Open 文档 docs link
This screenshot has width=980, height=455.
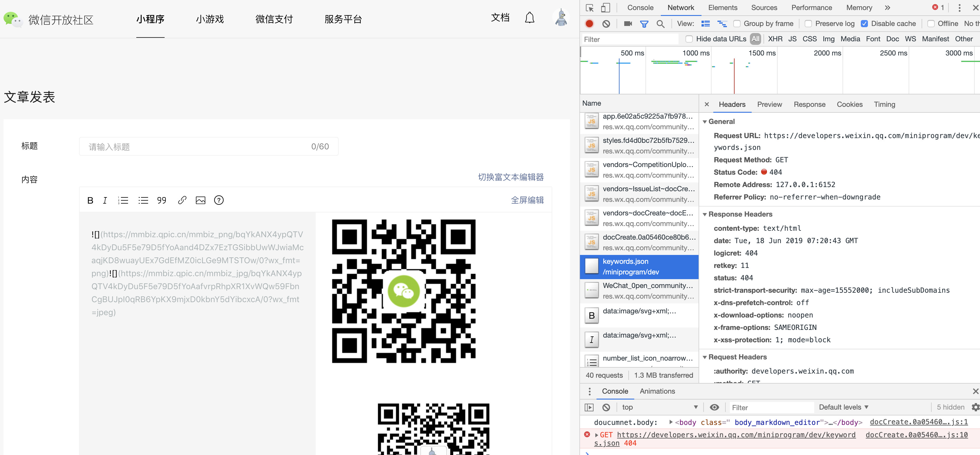pos(500,17)
